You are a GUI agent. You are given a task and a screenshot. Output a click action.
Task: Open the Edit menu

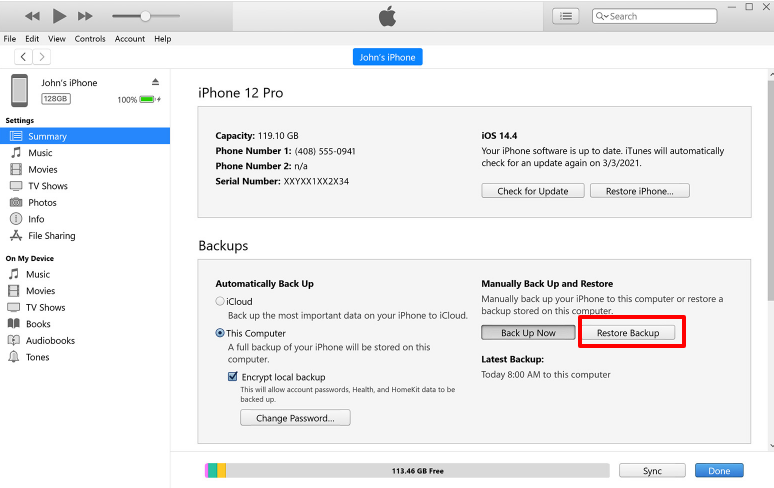(32, 38)
